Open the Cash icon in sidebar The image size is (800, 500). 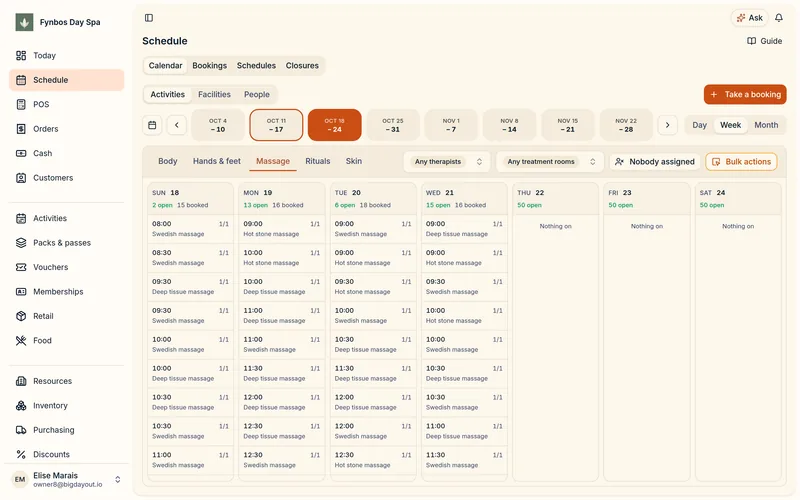point(21,153)
